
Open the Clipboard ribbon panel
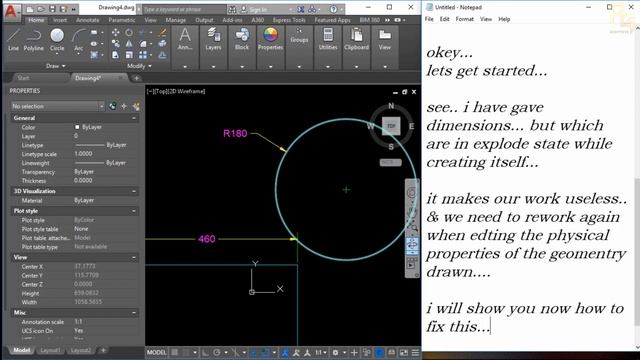point(356,40)
